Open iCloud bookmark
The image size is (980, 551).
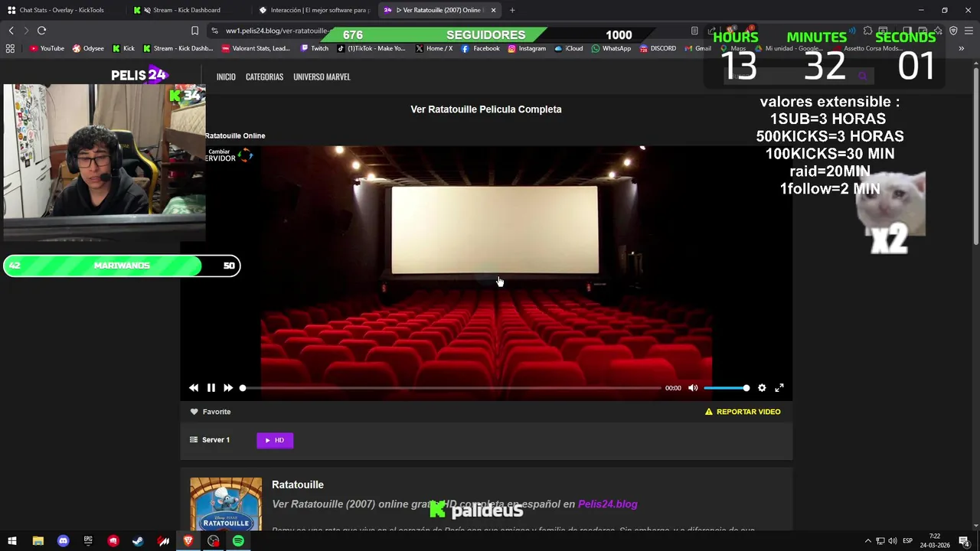click(x=568, y=48)
